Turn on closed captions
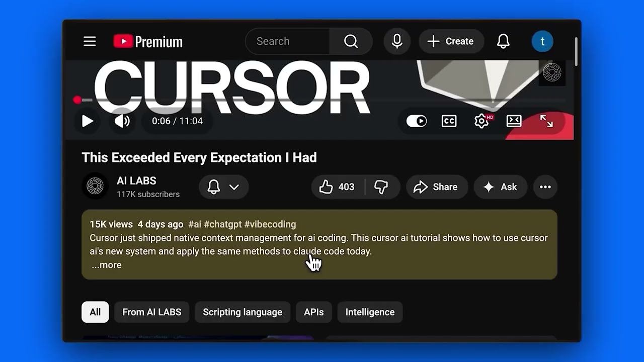This screenshot has width=644, height=362. tap(449, 121)
